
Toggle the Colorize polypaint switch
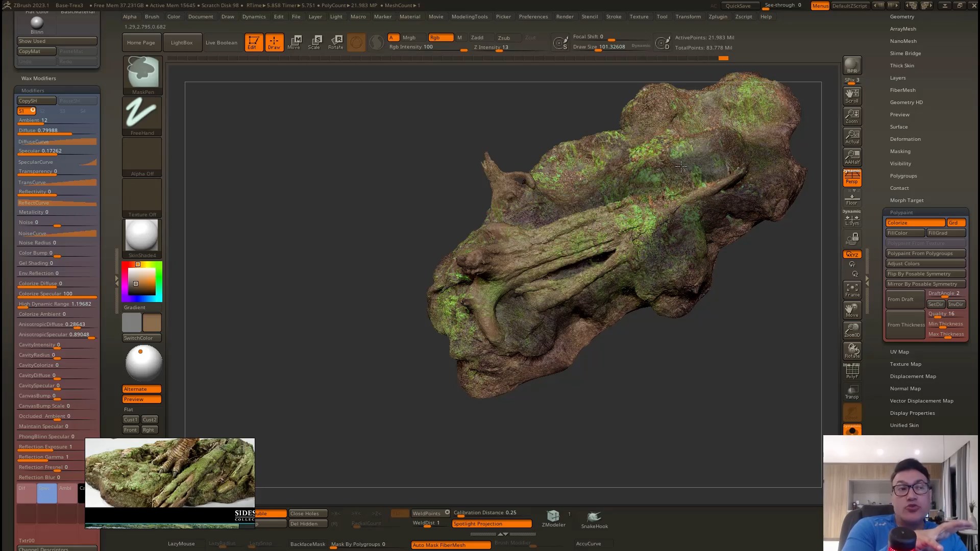(915, 223)
